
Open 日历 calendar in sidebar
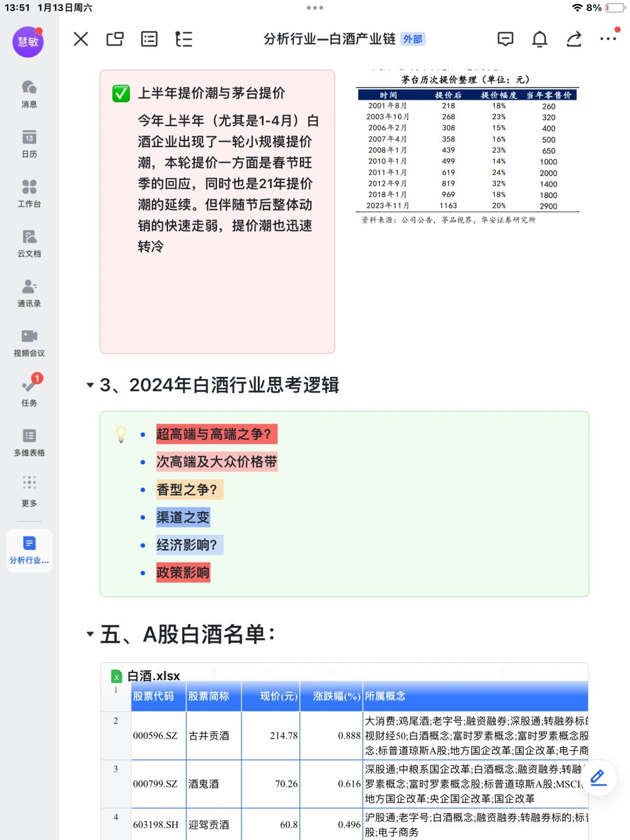pos(29,143)
